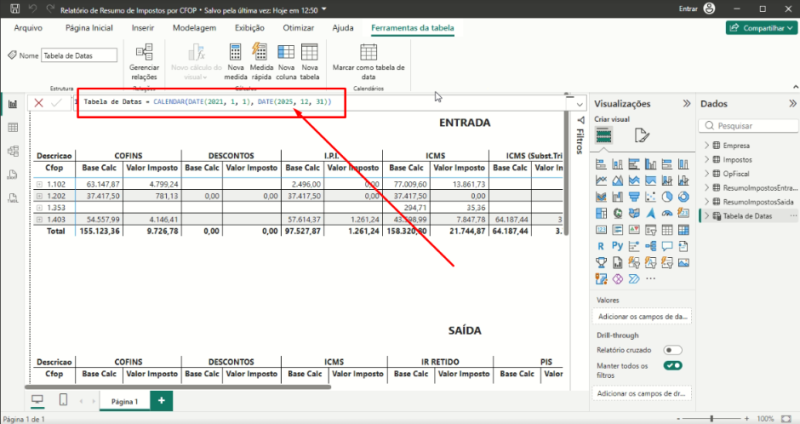Click Gerenciar relações button
The image size is (800, 424).
[x=144, y=62]
